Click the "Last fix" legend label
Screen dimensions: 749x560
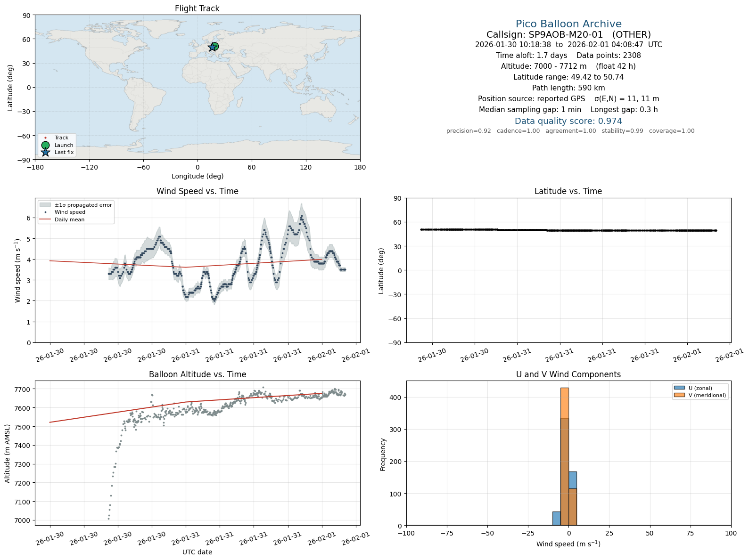coord(64,152)
